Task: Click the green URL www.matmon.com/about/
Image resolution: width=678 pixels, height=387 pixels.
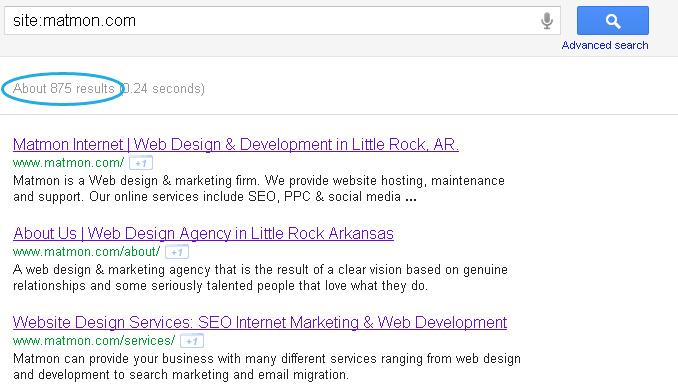Action: click(x=86, y=252)
